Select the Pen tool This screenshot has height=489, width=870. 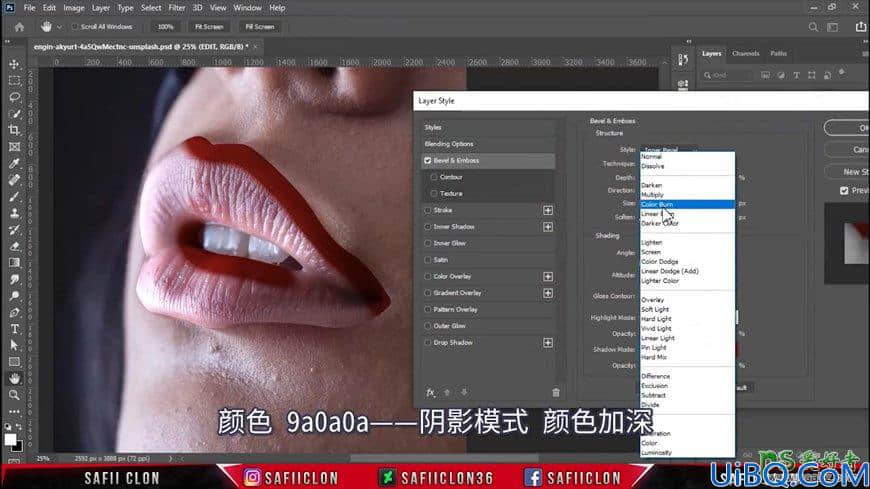(x=14, y=312)
